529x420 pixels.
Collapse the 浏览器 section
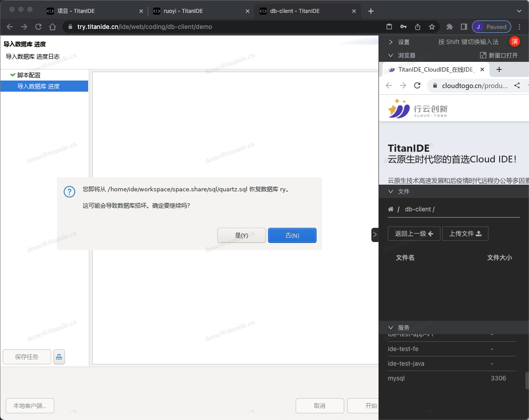coord(391,55)
